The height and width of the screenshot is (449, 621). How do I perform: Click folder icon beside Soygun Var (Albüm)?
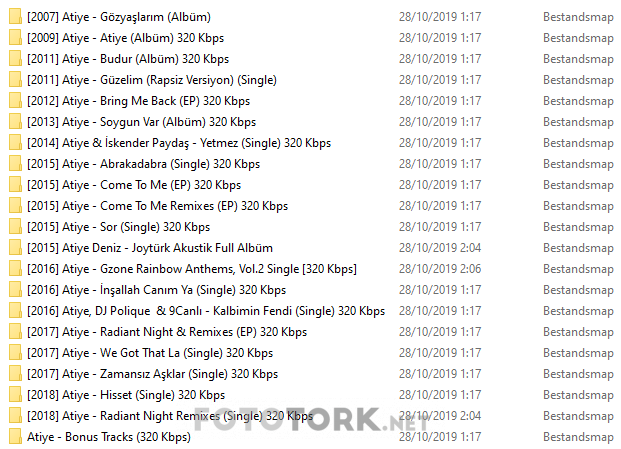click(x=15, y=122)
